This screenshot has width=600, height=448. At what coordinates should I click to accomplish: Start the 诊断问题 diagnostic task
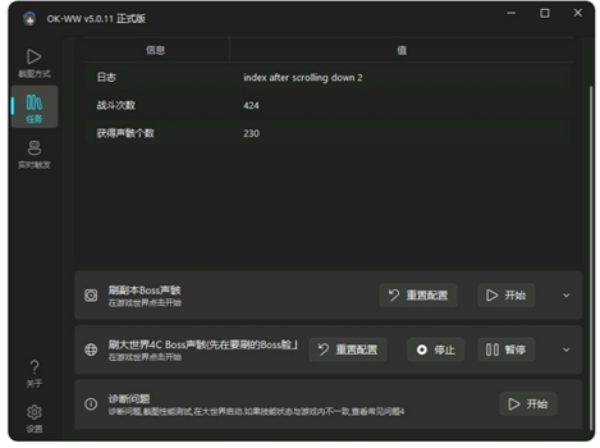pos(528,404)
